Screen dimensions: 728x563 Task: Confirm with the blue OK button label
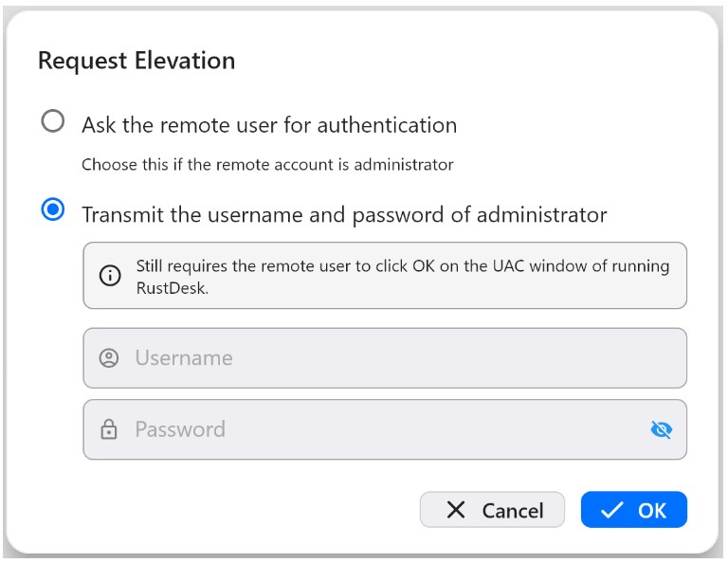[652, 510]
